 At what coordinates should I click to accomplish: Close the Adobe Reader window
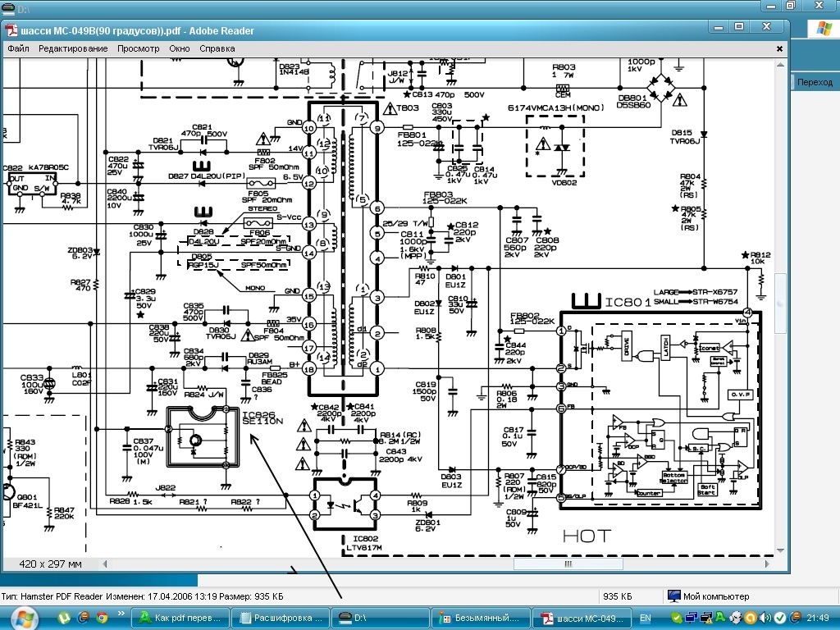(767, 27)
